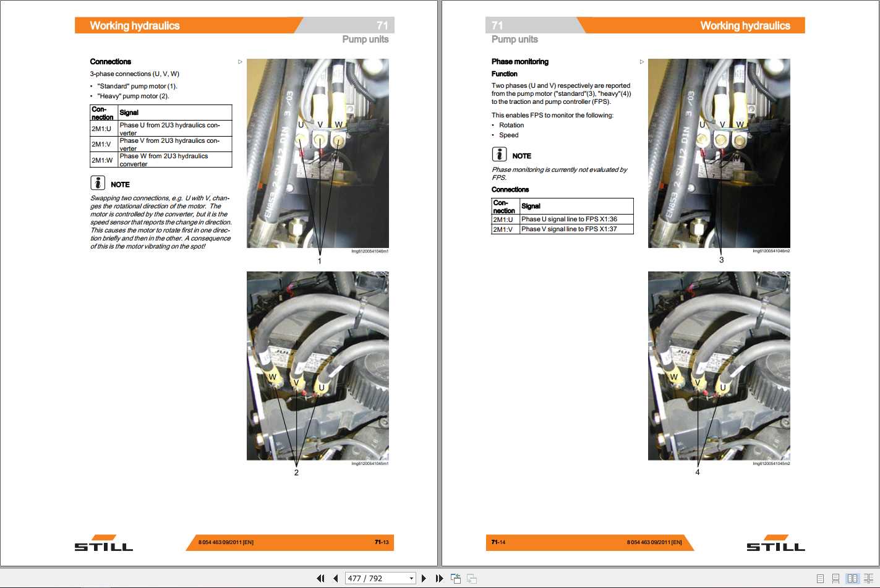Go to the first page
Viewport: 880px width, 588px height.
[320, 579]
